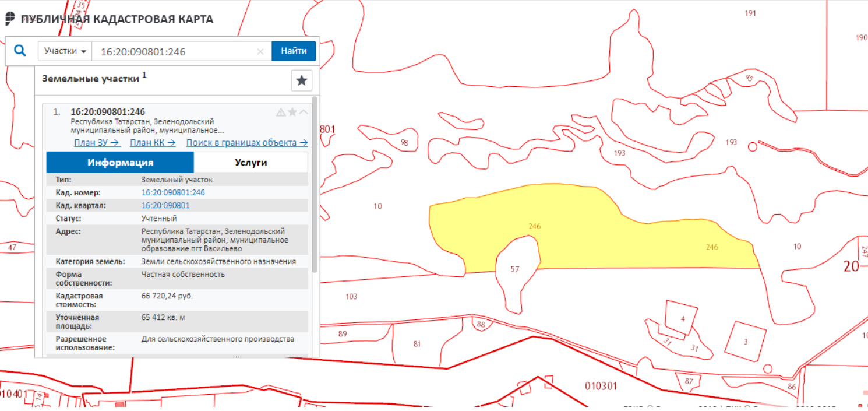This screenshot has height=411, width=868.
Task: Clear the search field with X icon
Action: point(260,51)
